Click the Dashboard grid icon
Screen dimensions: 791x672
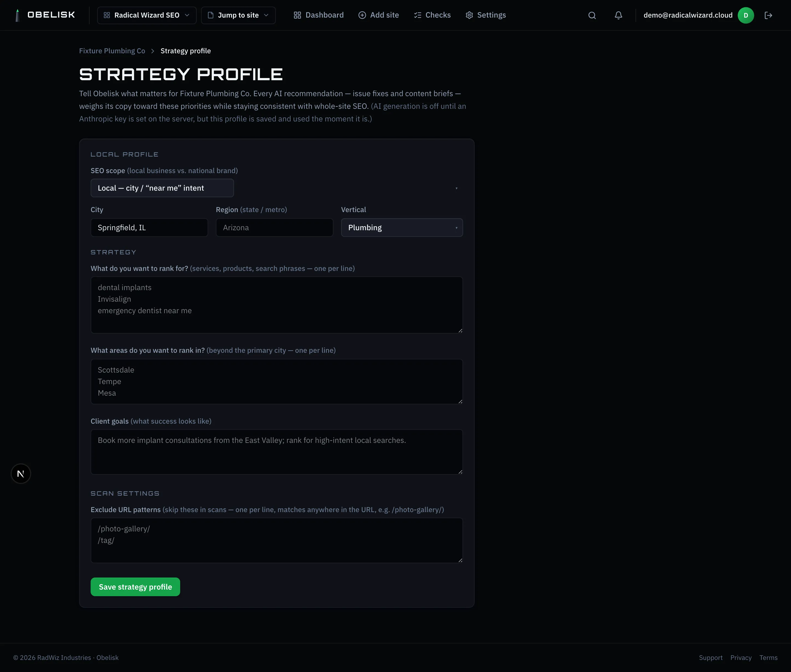[297, 15]
